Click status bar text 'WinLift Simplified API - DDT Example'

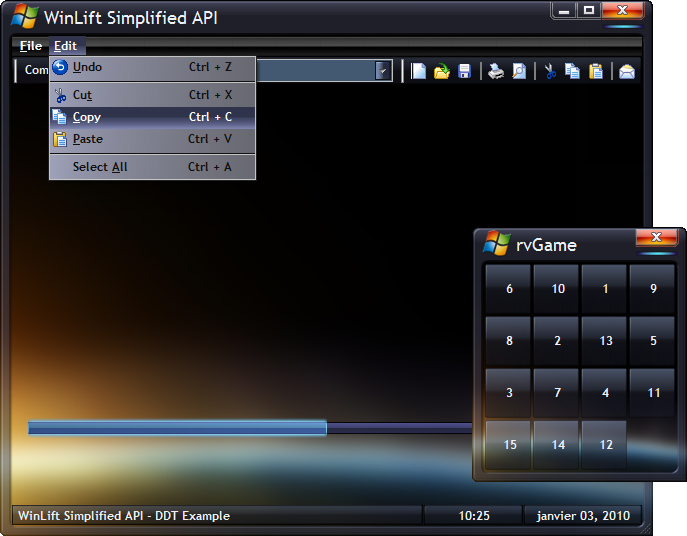click(124, 516)
